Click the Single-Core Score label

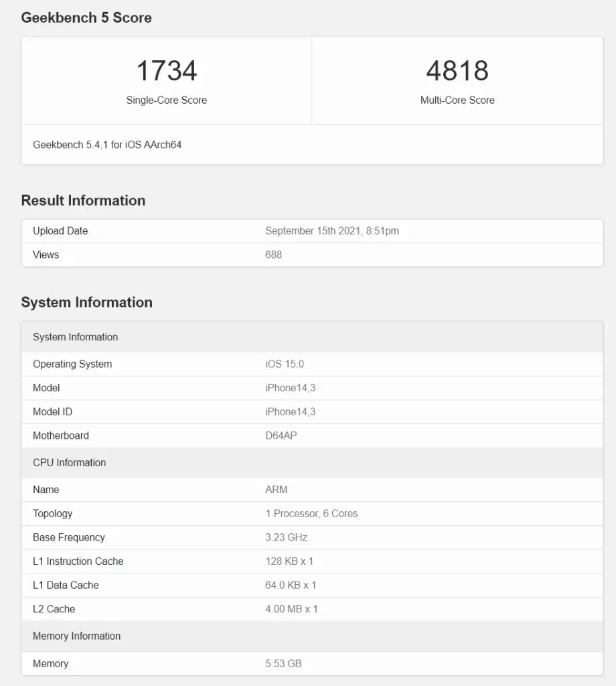167,100
